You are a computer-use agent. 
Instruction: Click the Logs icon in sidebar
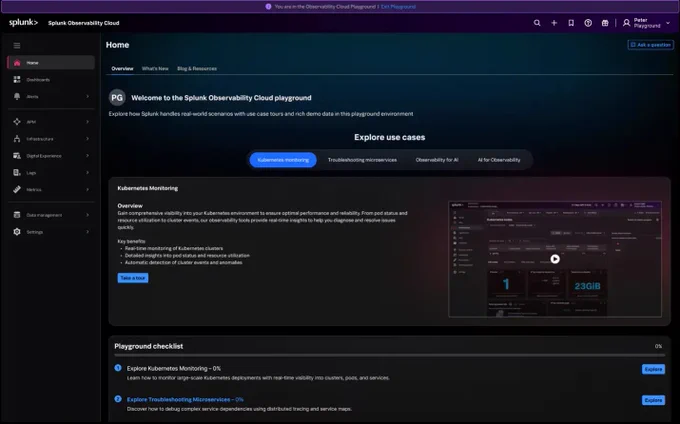17,173
